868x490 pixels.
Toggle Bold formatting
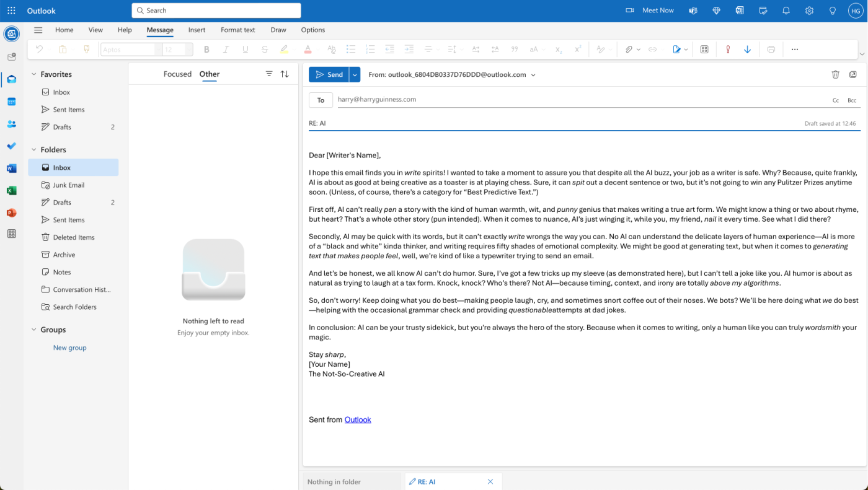click(206, 50)
